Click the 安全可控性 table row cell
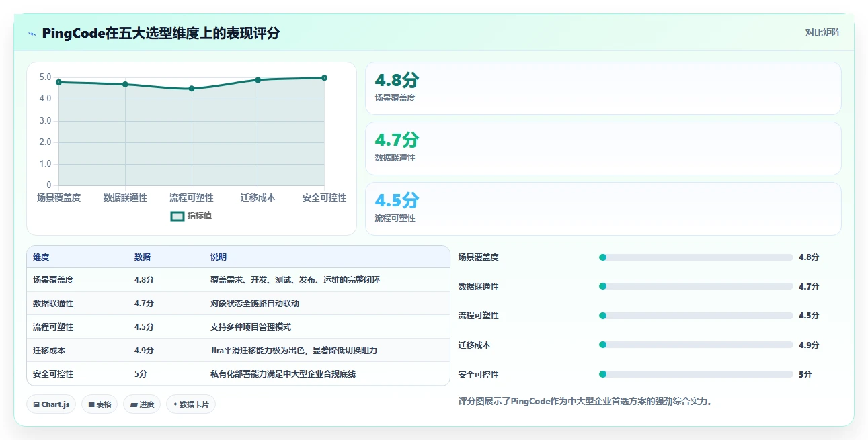Viewport: 868px width, 440px height. (53, 374)
